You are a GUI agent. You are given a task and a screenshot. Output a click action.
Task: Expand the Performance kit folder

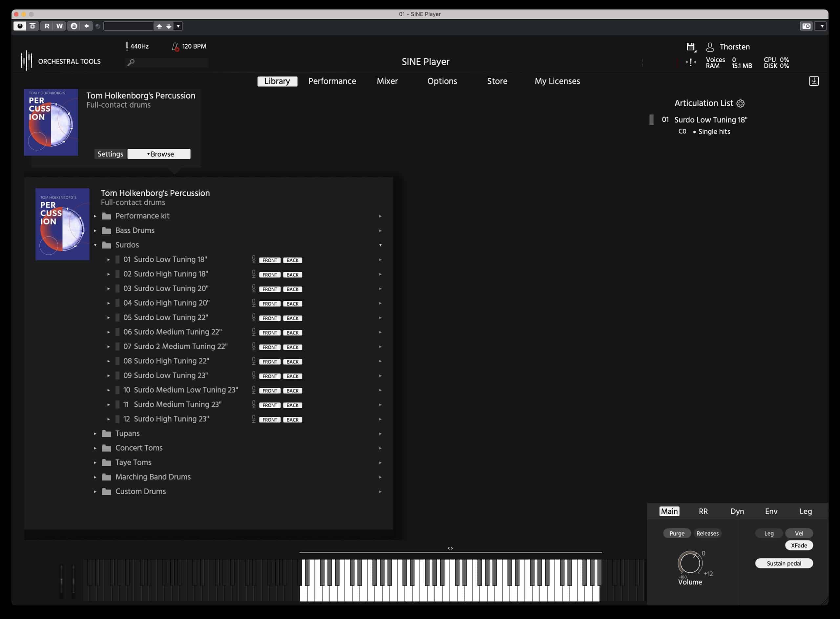tap(95, 216)
